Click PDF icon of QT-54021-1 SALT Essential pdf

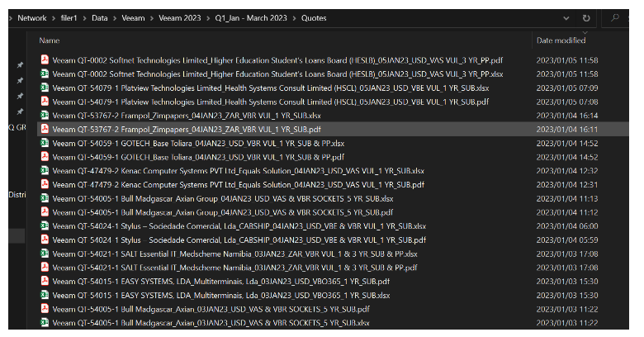tap(45, 268)
